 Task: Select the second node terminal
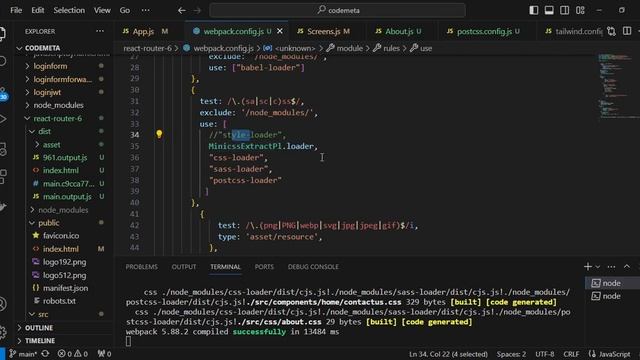pos(612,296)
